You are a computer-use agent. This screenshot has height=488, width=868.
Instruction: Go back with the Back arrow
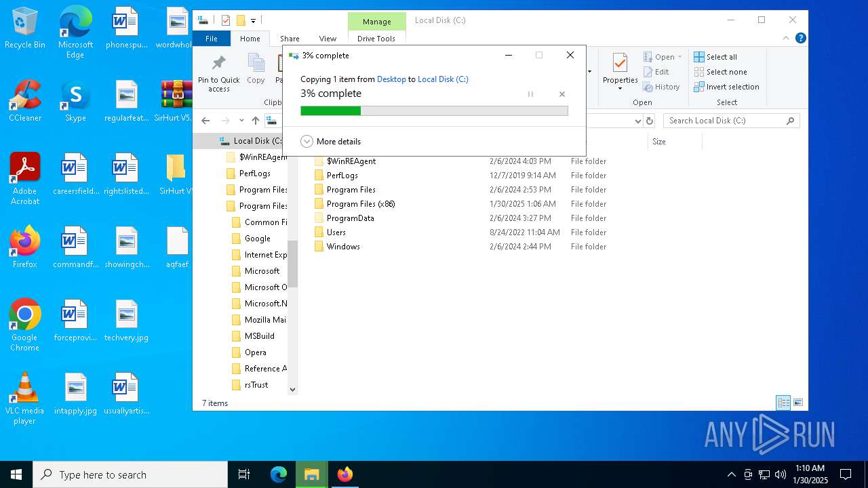pyautogui.click(x=205, y=121)
